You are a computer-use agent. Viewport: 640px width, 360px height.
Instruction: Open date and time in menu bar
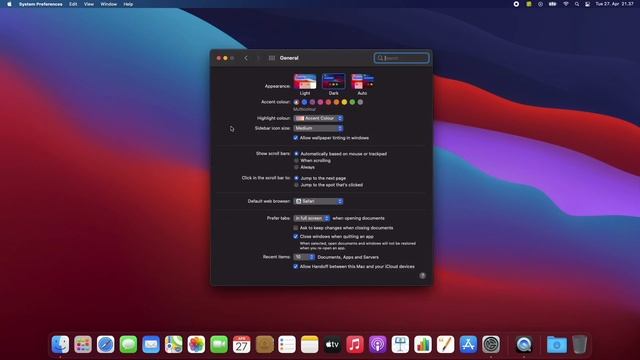click(615, 4)
